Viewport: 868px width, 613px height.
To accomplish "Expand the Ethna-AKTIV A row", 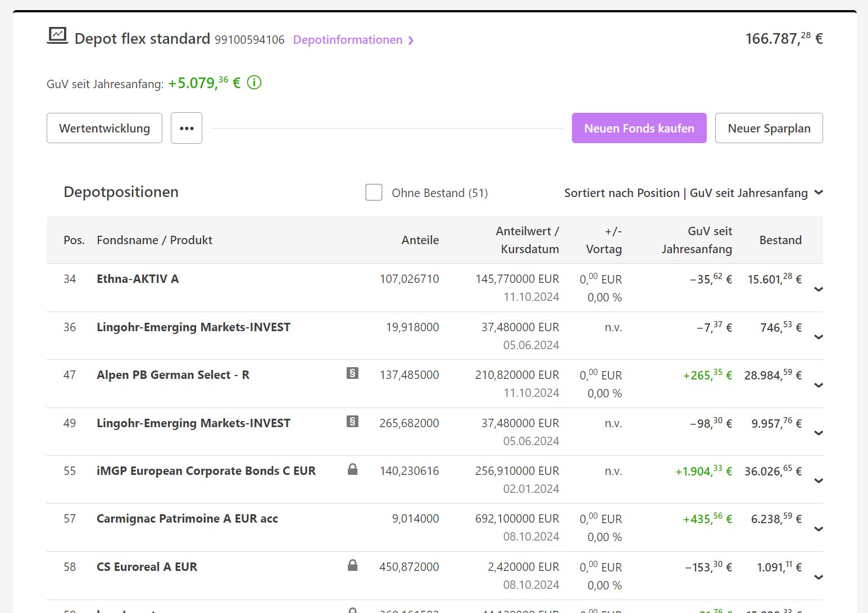I will point(819,289).
